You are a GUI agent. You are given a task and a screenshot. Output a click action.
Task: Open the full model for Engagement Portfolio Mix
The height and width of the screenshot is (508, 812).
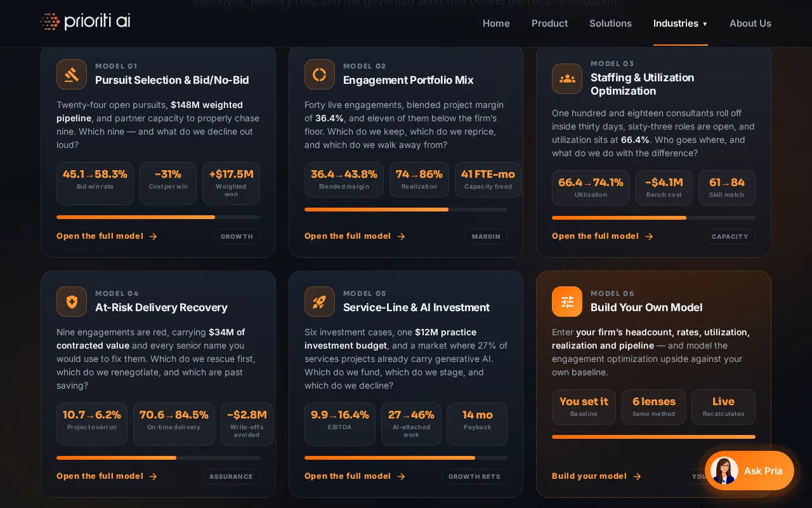tap(355, 236)
